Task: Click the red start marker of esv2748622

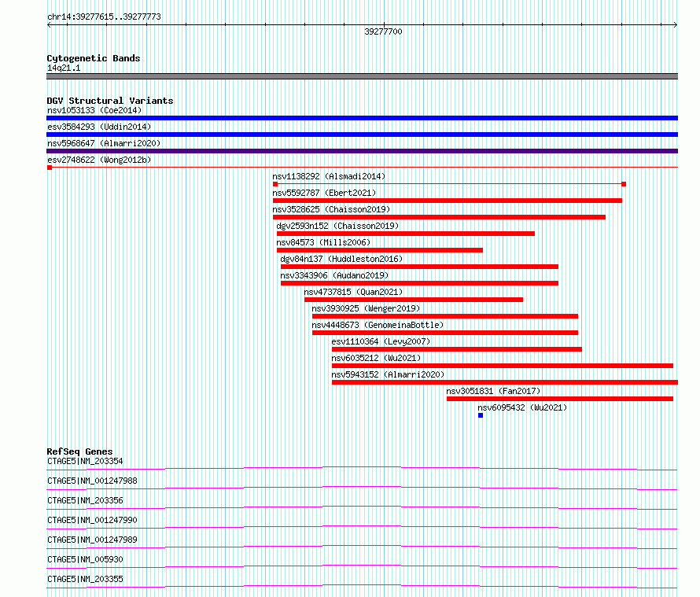Action: coord(50,168)
